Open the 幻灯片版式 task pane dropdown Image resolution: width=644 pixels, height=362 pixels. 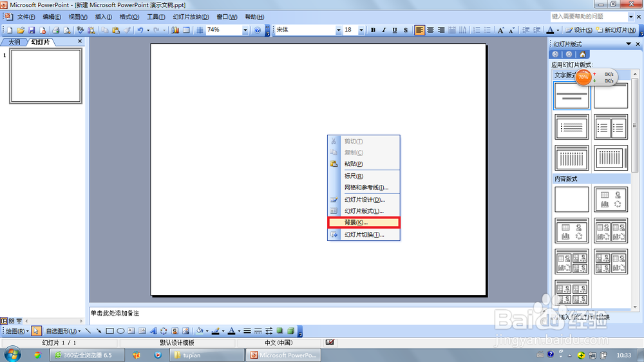[x=629, y=44]
